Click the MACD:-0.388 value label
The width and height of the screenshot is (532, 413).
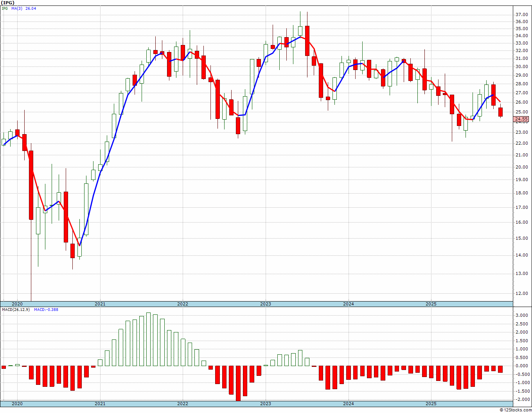[x=46, y=309]
